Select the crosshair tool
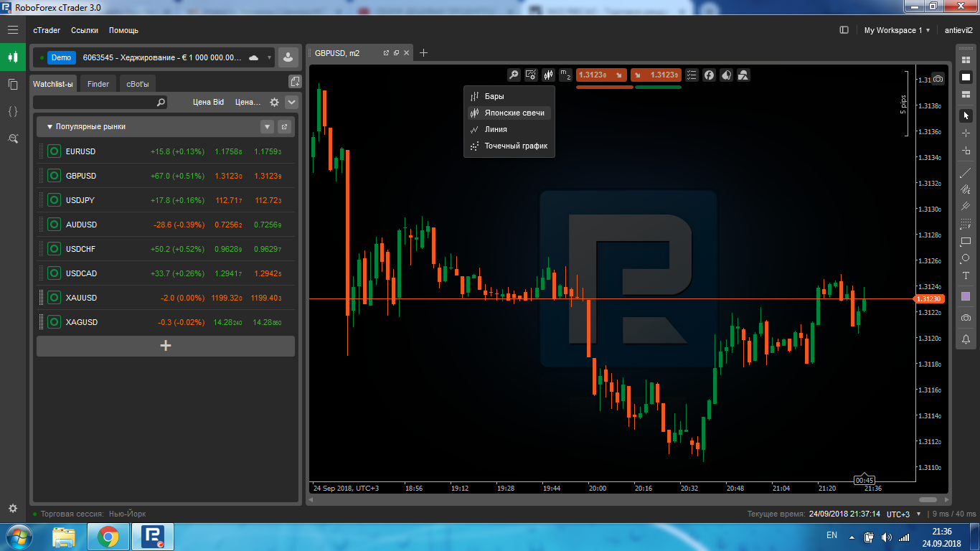 click(966, 133)
